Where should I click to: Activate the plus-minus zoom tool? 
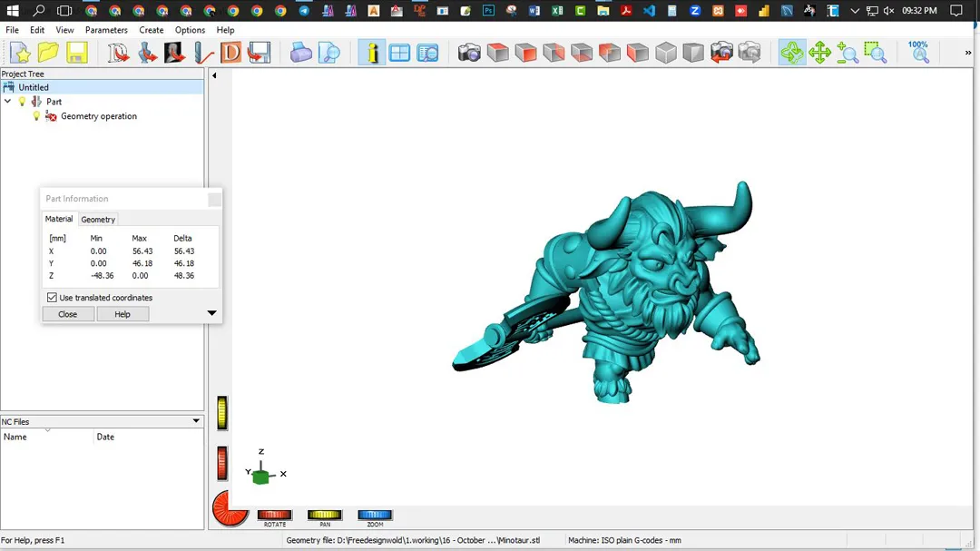[x=848, y=54]
